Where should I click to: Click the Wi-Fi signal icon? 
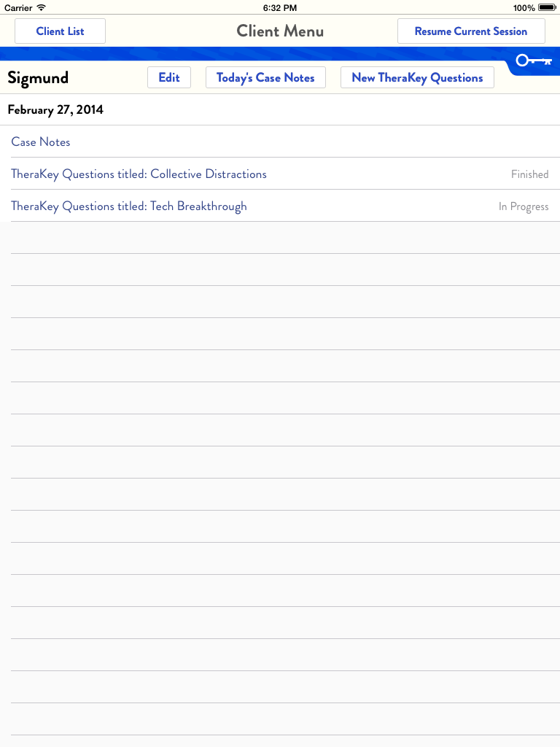click(x=41, y=7)
